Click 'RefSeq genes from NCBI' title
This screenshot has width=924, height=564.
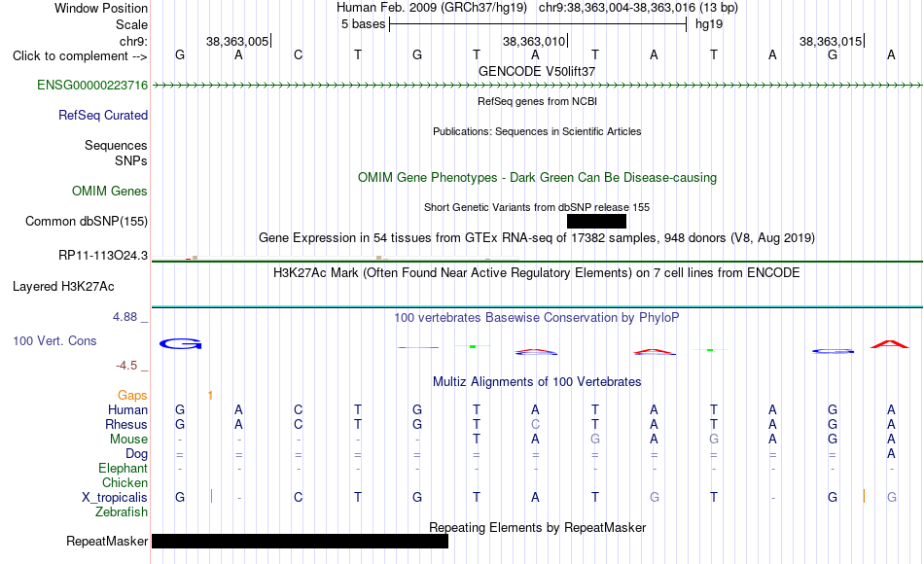coord(537,101)
